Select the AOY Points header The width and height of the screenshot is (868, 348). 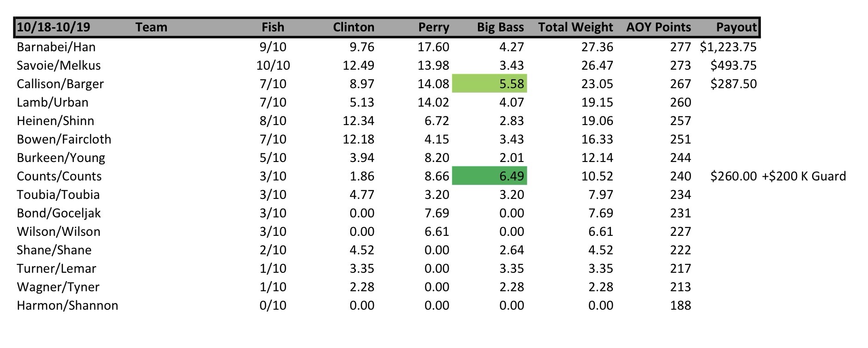tap(658, 27)
